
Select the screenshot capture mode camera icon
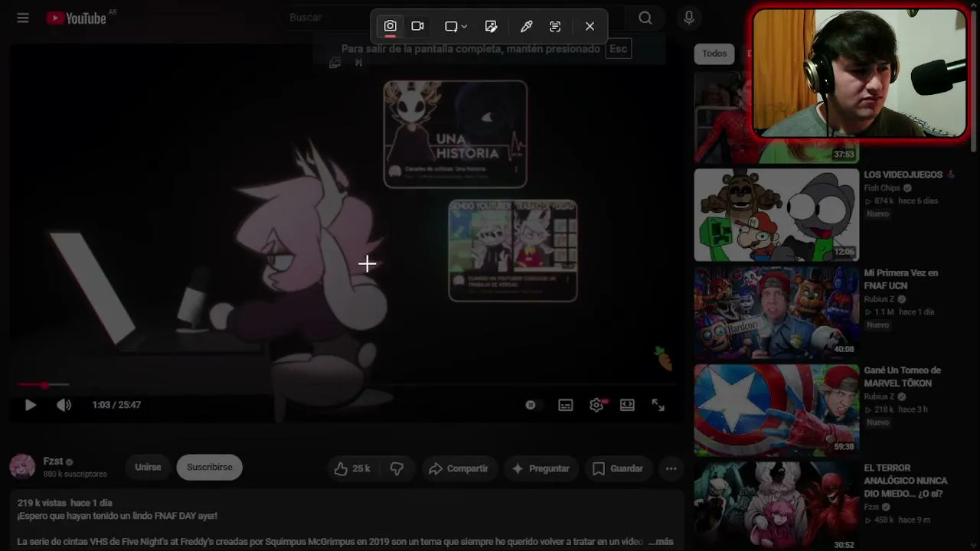(390, 26)
